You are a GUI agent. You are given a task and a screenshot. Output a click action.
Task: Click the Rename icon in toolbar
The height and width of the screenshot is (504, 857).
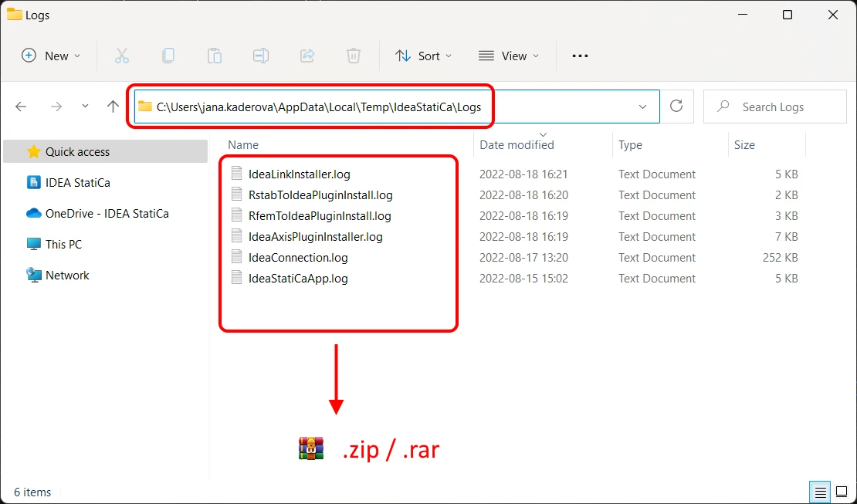coord(261,56)
